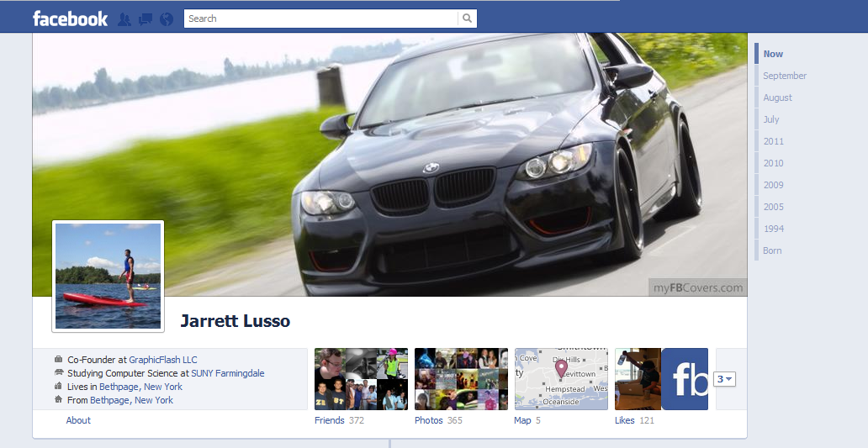Jump to Born on the timeline
The image size is (868, 448).
pos(772,250)
